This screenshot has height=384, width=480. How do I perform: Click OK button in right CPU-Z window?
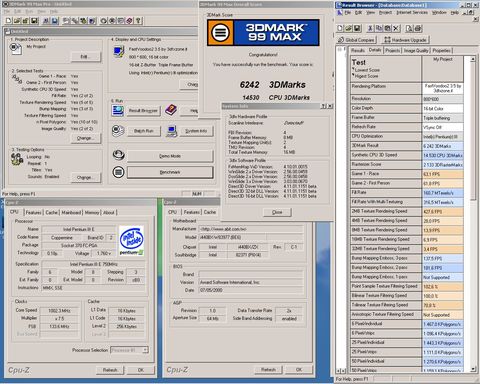(x=299, y=369)
